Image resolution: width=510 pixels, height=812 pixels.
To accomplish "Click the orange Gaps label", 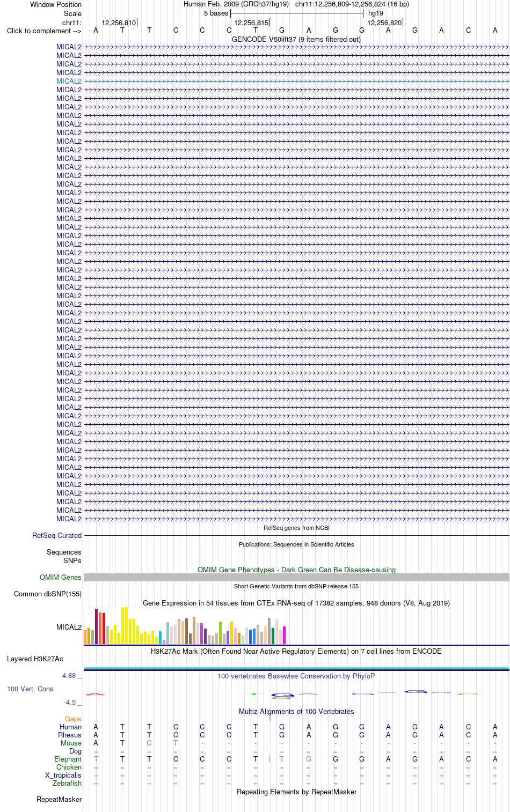I will tap(73, 719).
